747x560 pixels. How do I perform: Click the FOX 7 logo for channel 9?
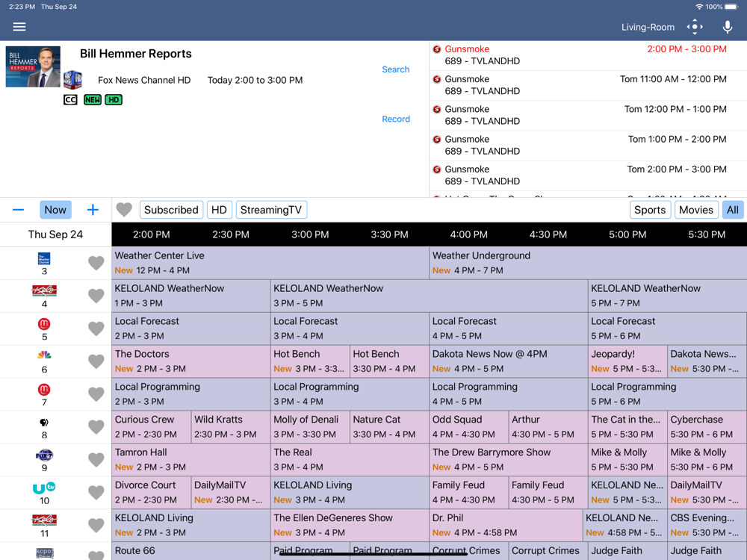coord(44,455)
